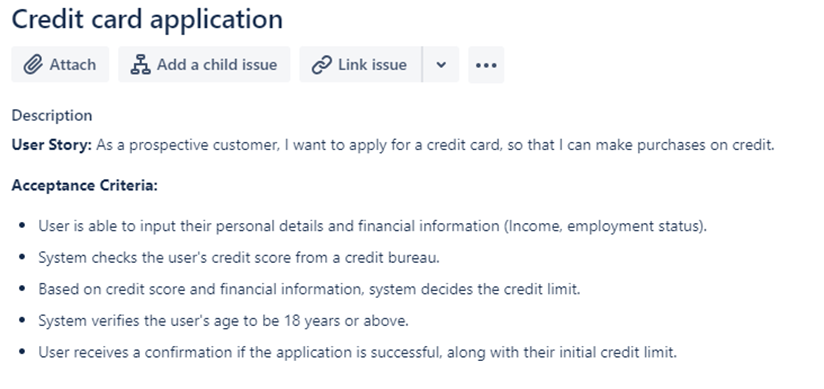The width and height of the screenshot is (824, 389).
Task: Click the Attach button label
Action: [73, 65]
